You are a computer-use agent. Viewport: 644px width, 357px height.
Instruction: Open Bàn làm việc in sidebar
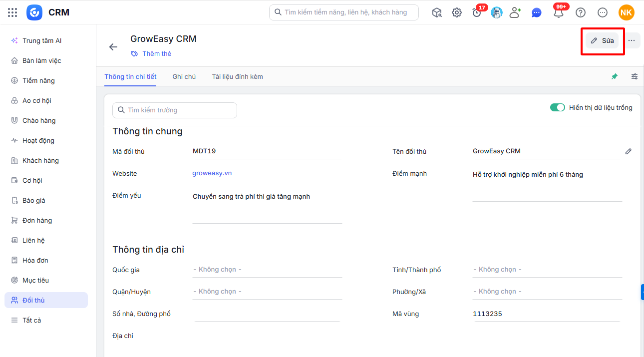46,60
